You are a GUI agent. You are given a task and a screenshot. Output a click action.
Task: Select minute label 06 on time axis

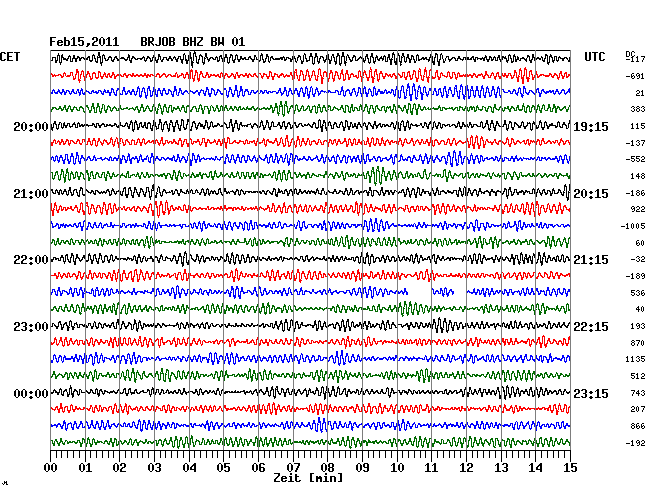pyautogui.click(x=258, y=468)
